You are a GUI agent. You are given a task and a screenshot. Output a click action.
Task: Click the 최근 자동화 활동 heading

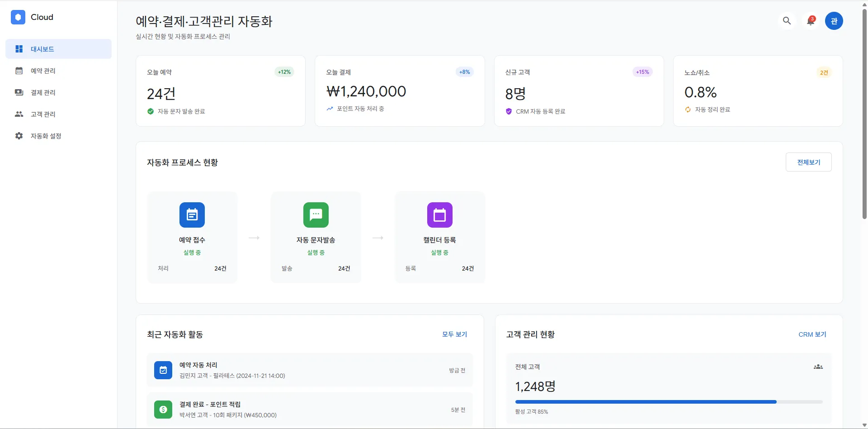point(175,334)
